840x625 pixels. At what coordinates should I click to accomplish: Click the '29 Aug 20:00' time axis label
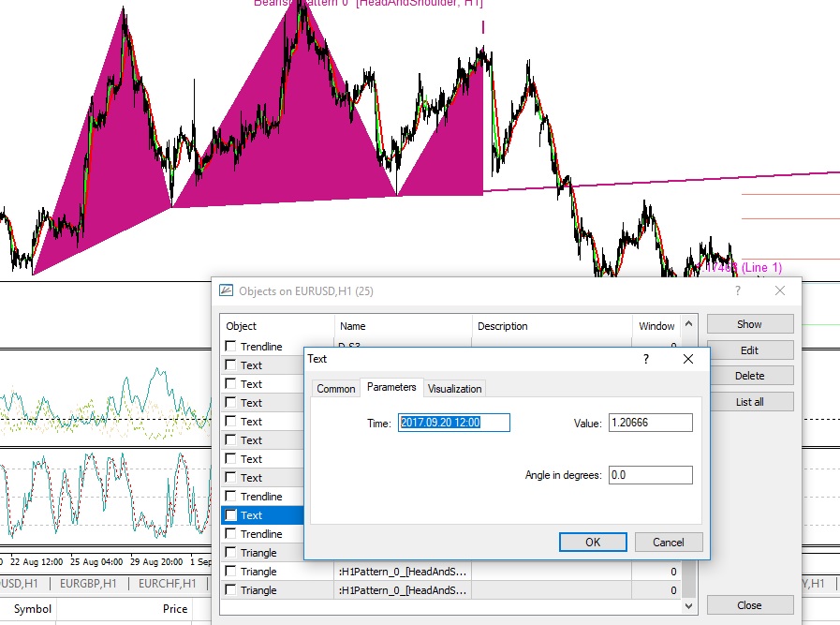pyautogui.click(x=156, y=561)
